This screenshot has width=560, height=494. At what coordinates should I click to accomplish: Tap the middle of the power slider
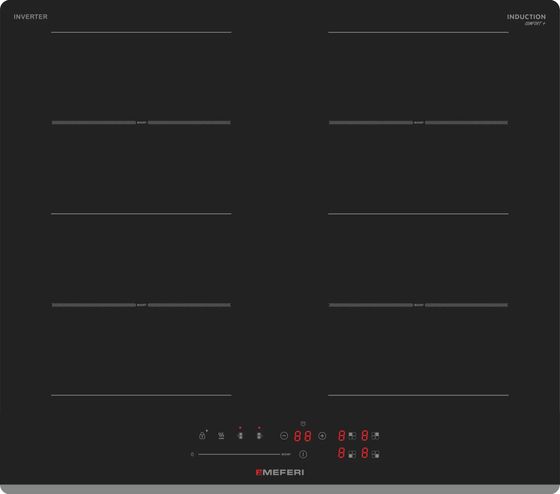(239, 454)
